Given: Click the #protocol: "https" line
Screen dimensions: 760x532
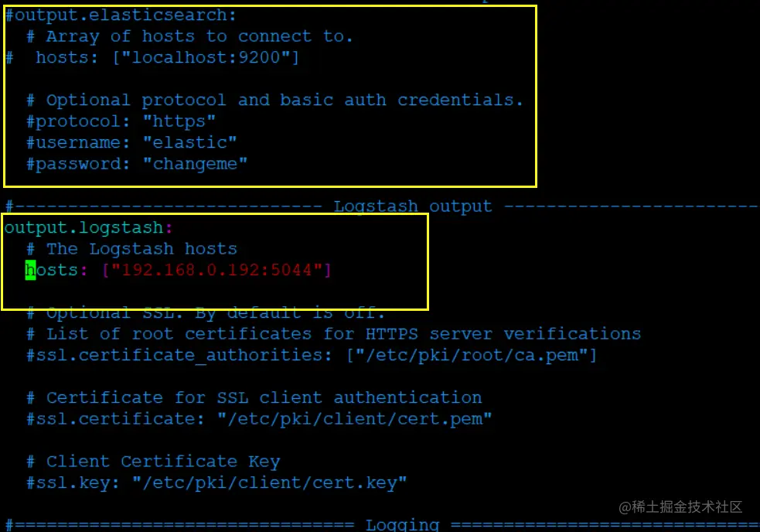Looking at the screenshot, I should [x=121, y=121].
